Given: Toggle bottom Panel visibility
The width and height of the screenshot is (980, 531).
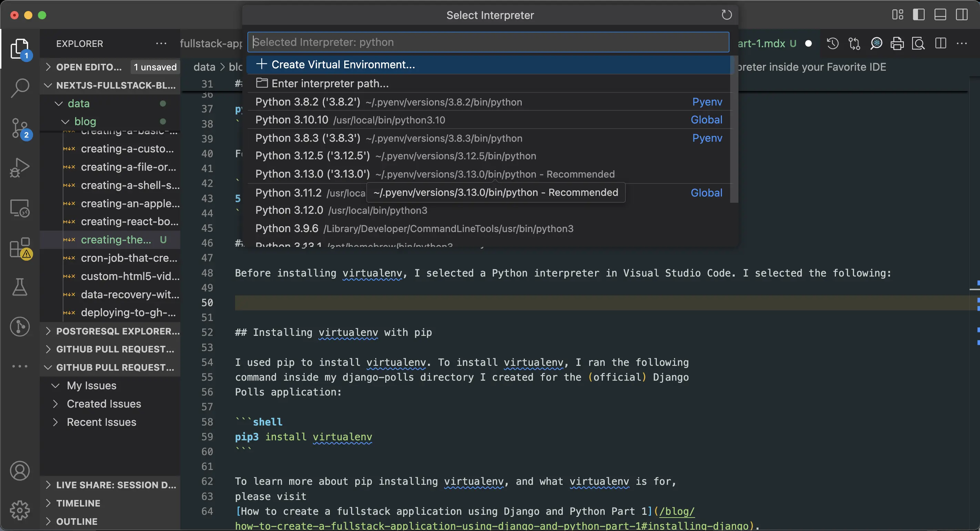Looking at the screenshot, I should click(940, 15).
